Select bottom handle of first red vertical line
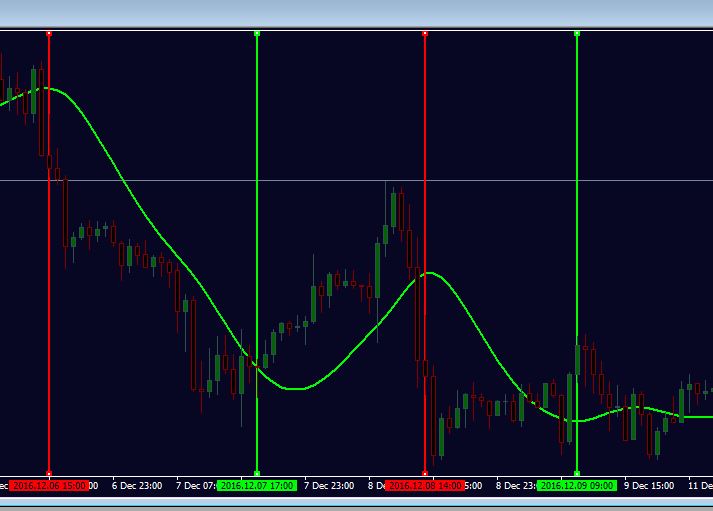Image resolution: width=713 pixels, height=511 pixels. point(49,473)
